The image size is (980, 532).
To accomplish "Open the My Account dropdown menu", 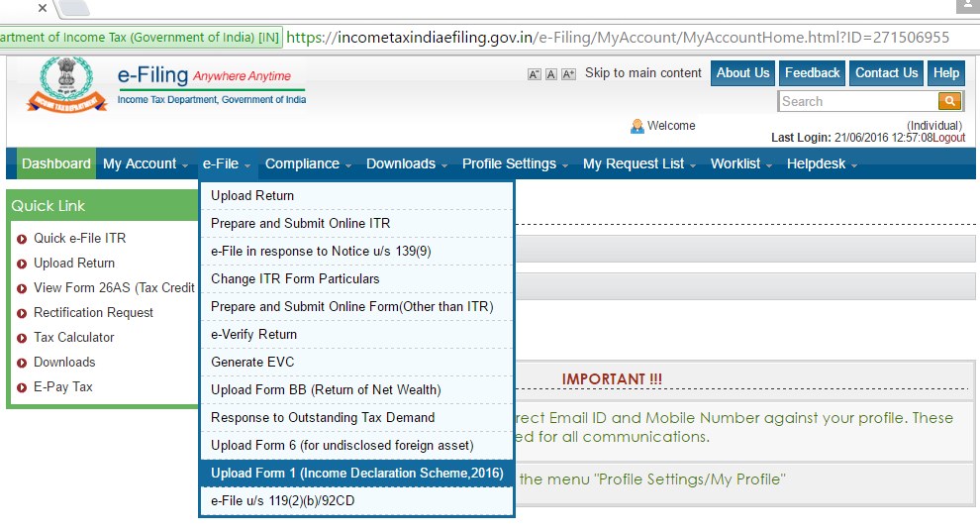I will [146, 163].
